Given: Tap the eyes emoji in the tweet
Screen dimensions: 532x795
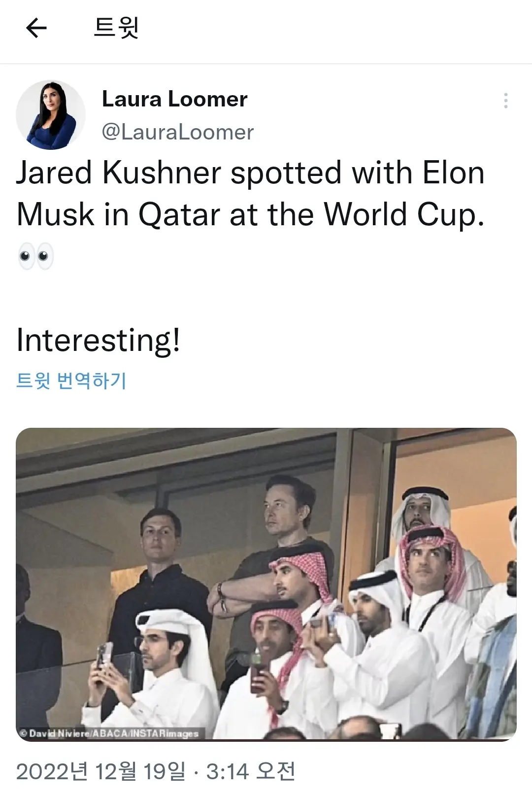Looking at the screenshot, I should (35, 256).
